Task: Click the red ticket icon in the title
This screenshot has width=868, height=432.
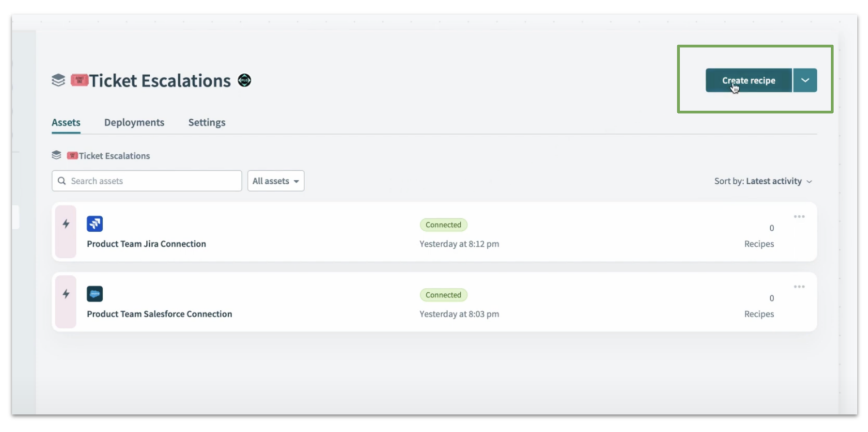Action: click(79, 80)
